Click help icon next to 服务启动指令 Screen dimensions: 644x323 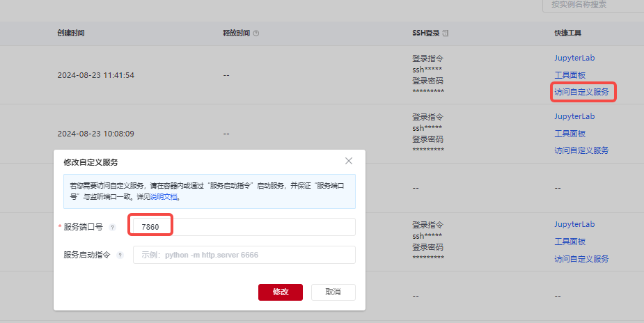120,255
